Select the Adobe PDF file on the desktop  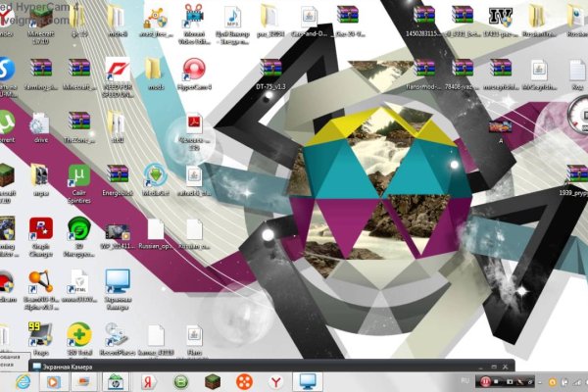(x=193, y=124)
